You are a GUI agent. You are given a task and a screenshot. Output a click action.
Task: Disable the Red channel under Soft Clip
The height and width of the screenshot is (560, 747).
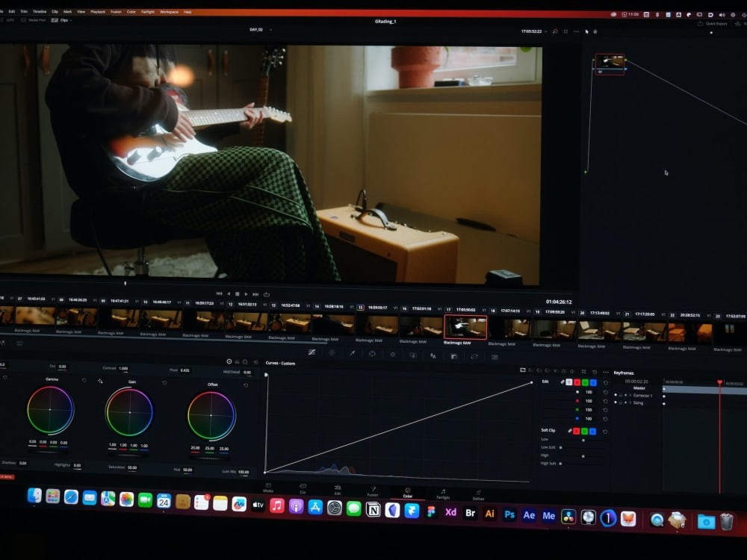576,430
